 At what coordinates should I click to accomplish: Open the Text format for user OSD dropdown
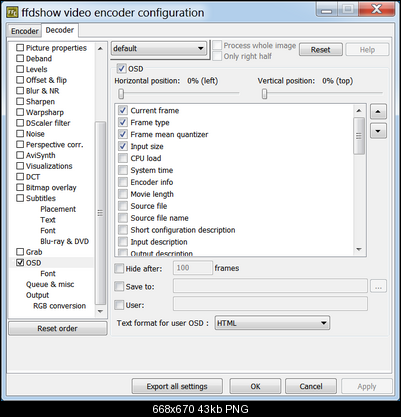(x=272, y=323)
